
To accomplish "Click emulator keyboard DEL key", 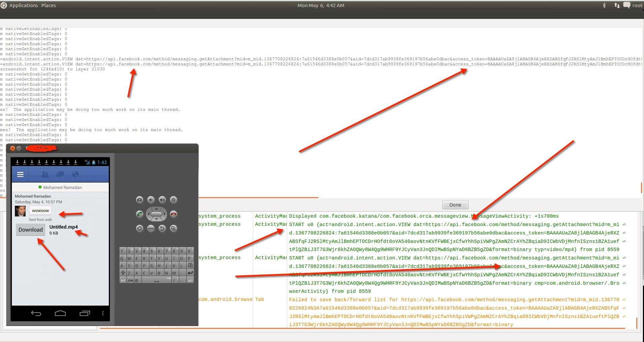I will click(x=190, y=266).
